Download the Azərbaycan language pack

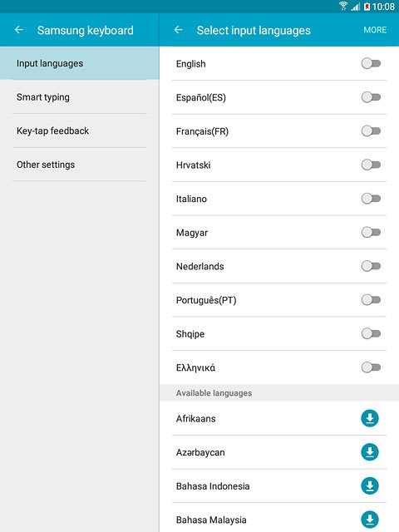(369, 452)
